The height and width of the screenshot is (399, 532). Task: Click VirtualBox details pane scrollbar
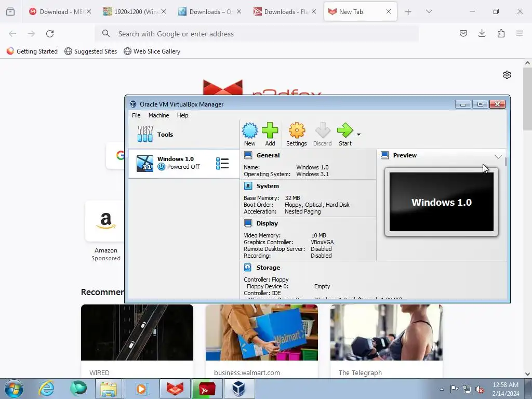pyautogui.click(x=506, y=162)
